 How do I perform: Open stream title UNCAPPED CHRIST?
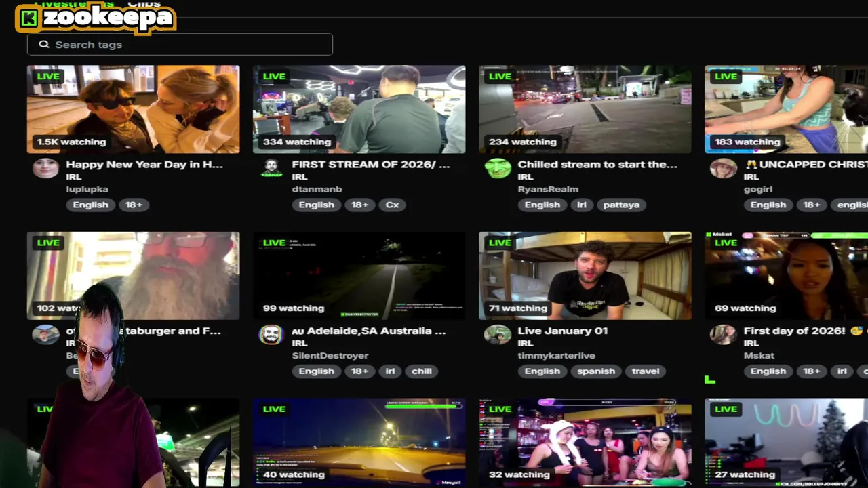[806, 164]
